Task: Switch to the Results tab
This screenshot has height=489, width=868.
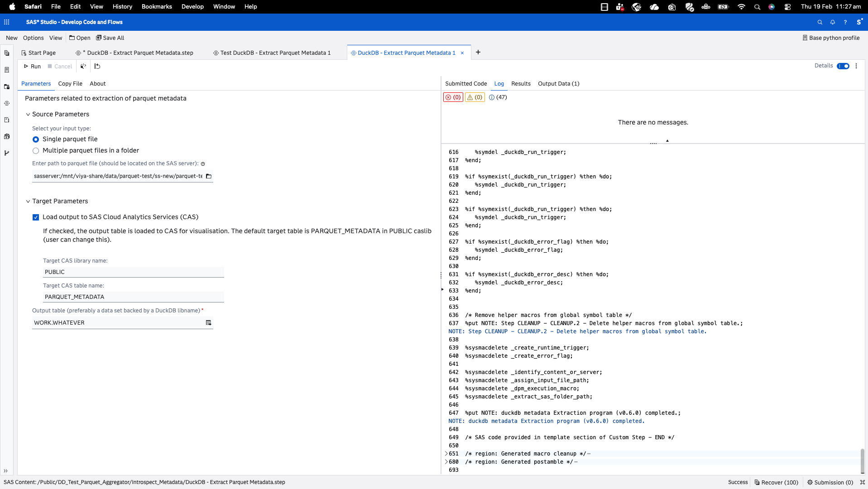Action: [521, 84]
